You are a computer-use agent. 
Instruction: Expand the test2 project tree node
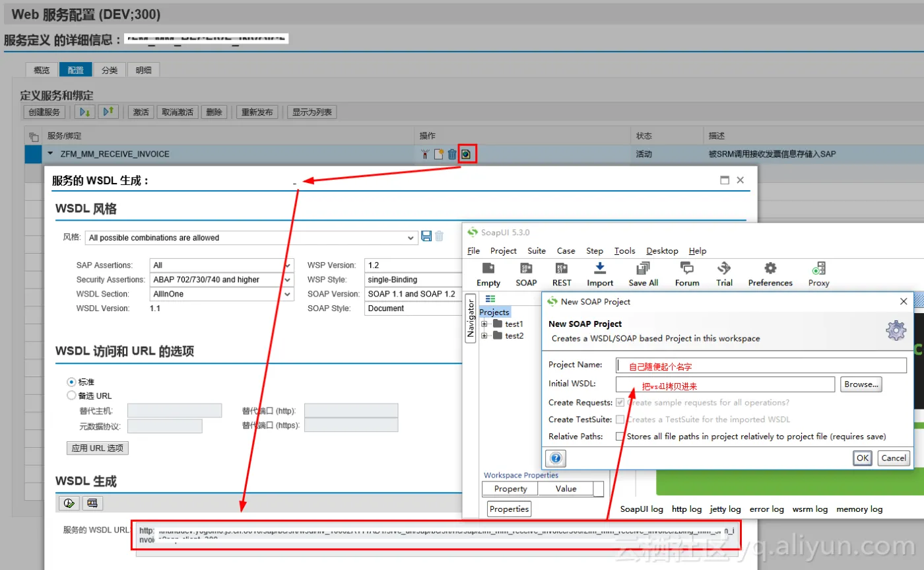point(484,336)
